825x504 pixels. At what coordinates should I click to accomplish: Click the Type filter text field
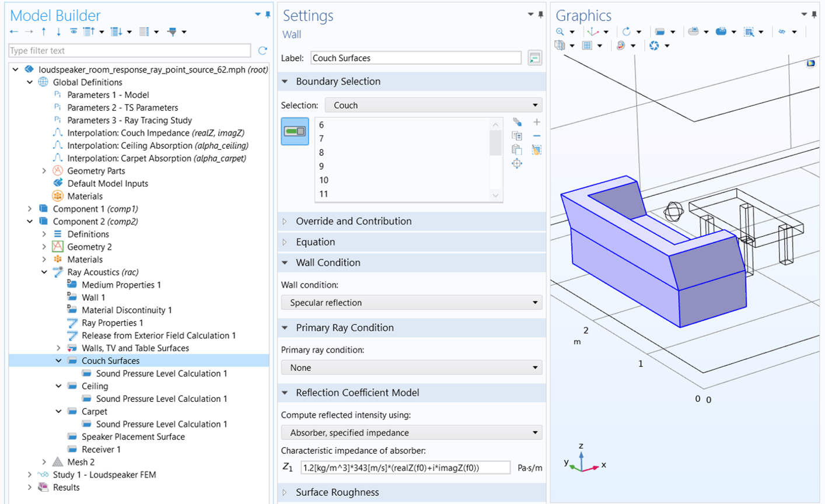[130, 51]
